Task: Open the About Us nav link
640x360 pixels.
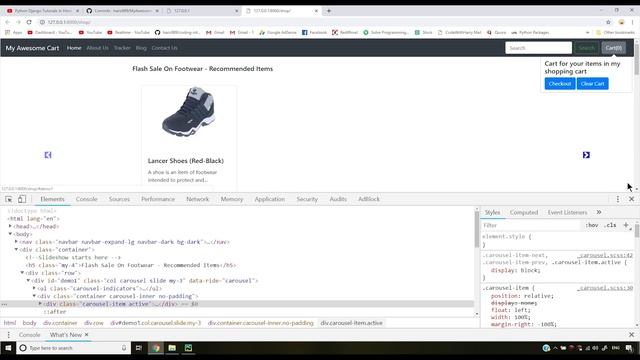Action: pos(98,48)
